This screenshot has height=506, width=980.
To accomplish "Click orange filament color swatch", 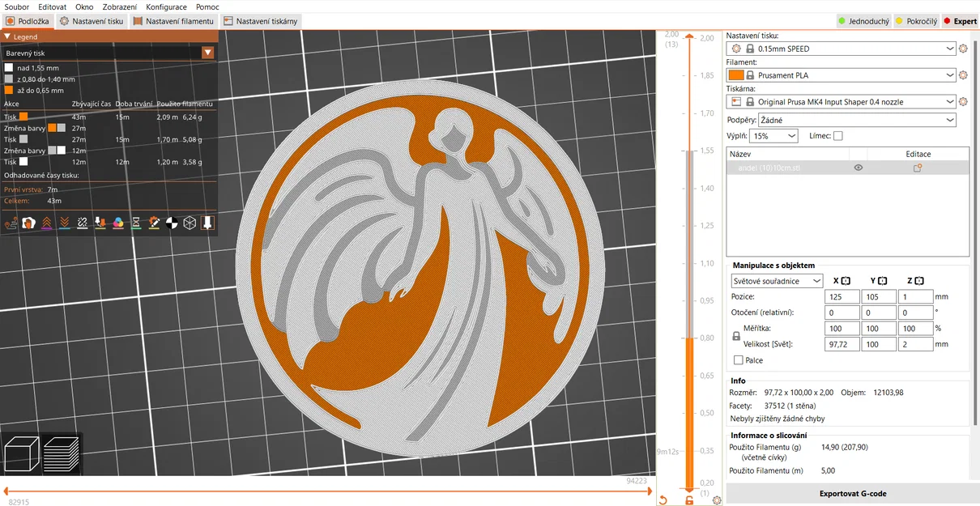I will (x=736, y=75).
